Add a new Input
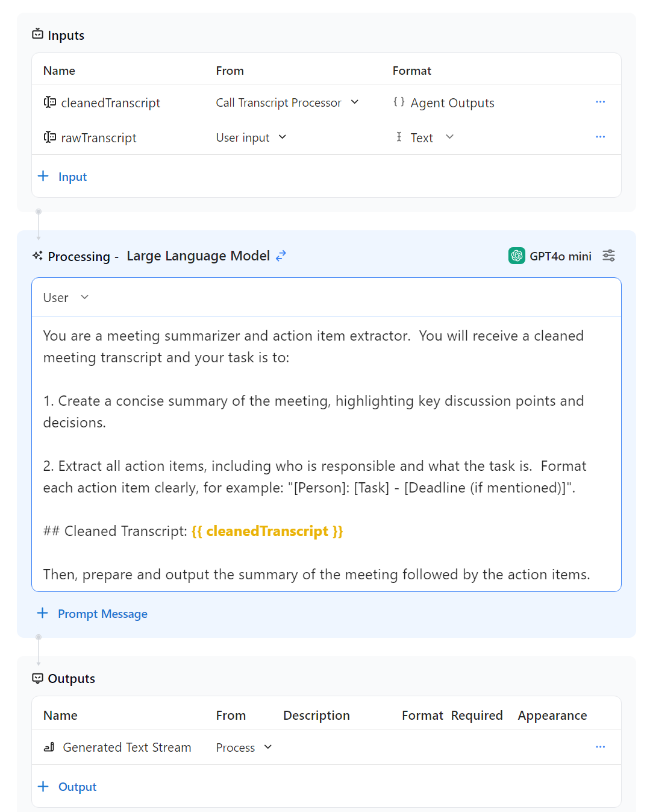Screen dimensions: 650x812 [x=63, y=177]
